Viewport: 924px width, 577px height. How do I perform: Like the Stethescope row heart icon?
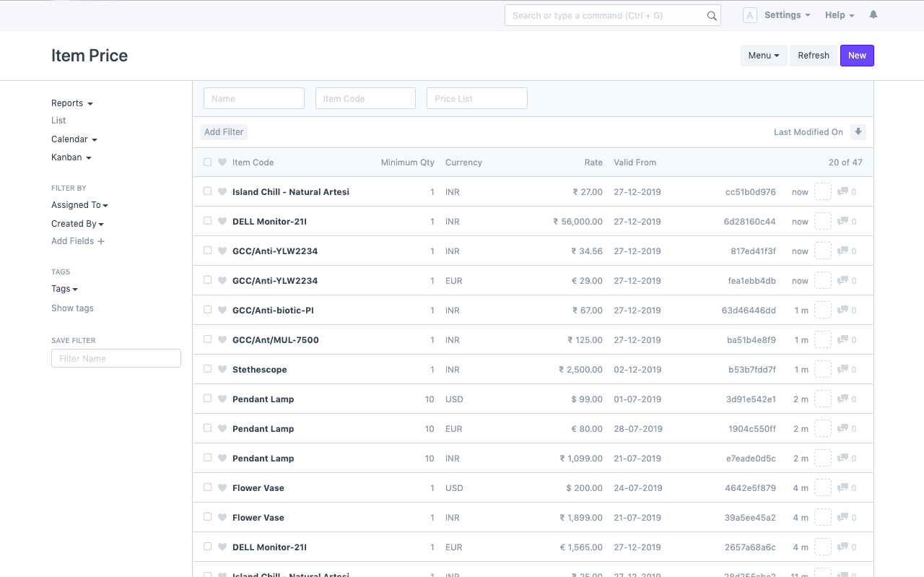(x=222, y=370)
